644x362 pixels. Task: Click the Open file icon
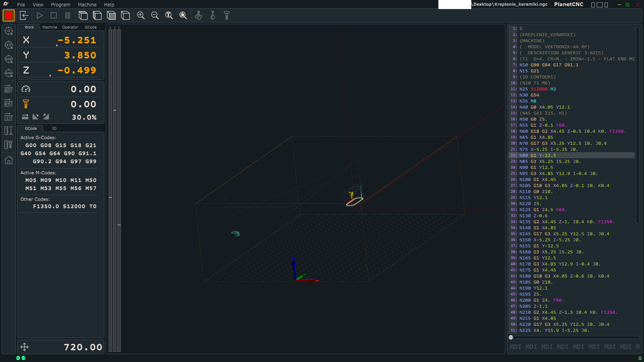pos(24,15)
